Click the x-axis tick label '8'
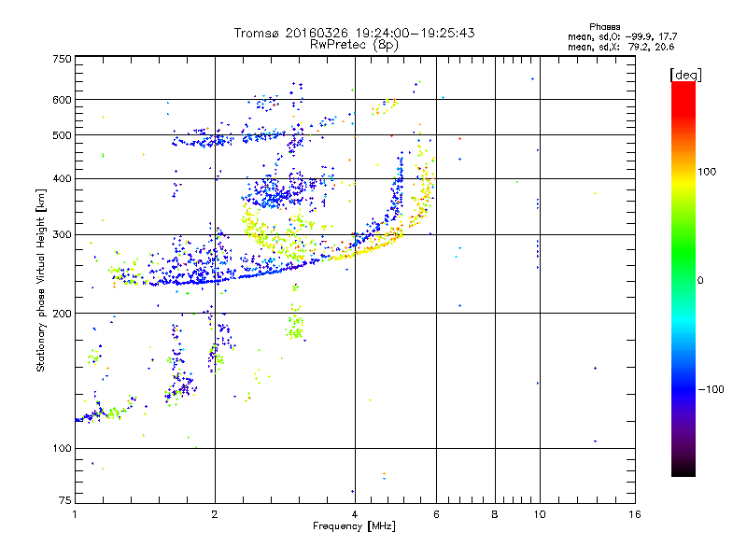 click(495, 514)
